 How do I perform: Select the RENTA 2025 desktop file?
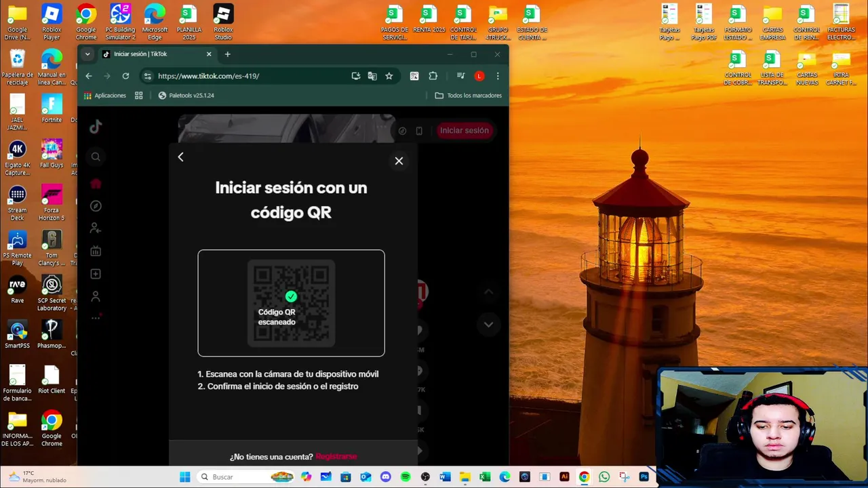tap(429, 19)
